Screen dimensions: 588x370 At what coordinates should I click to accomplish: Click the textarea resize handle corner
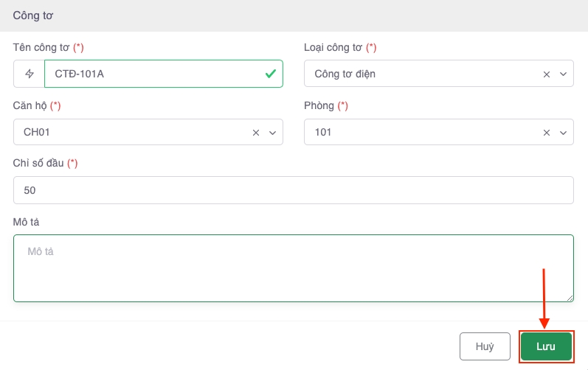click(570, 298)
